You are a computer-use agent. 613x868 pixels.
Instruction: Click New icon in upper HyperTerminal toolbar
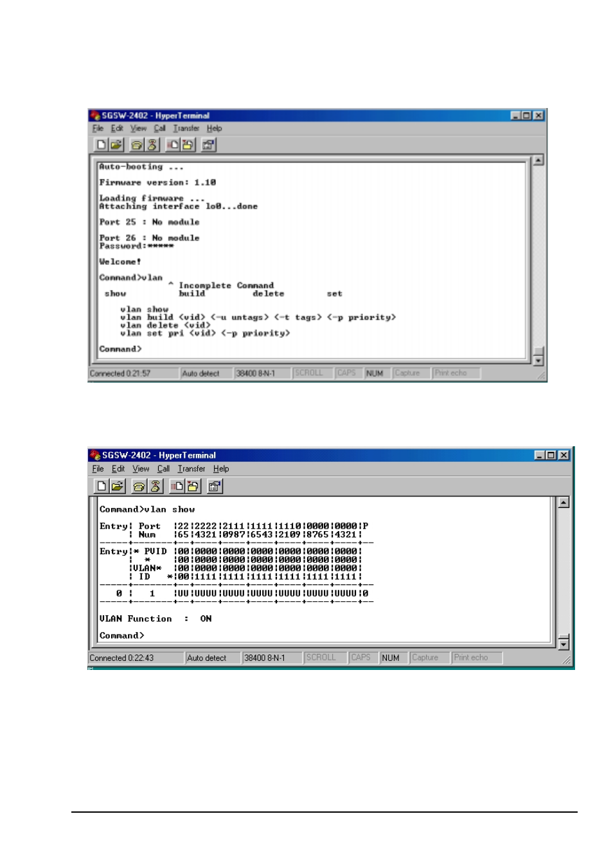click(x=101, y=145)
